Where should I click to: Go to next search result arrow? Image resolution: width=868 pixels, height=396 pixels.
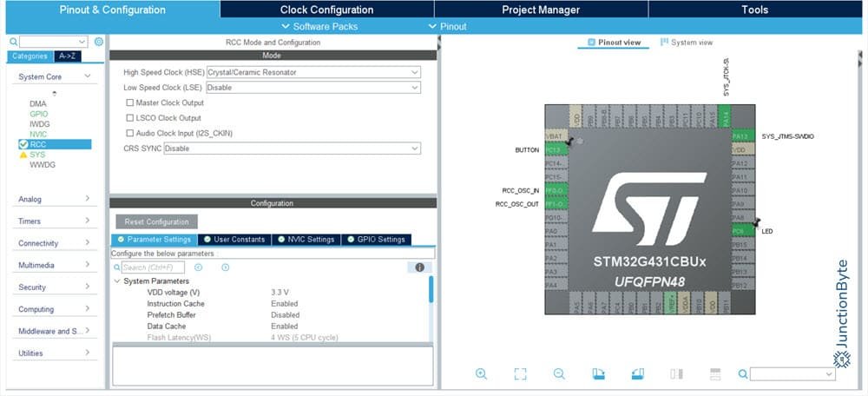pyautogui.click(x=226, y=267)
